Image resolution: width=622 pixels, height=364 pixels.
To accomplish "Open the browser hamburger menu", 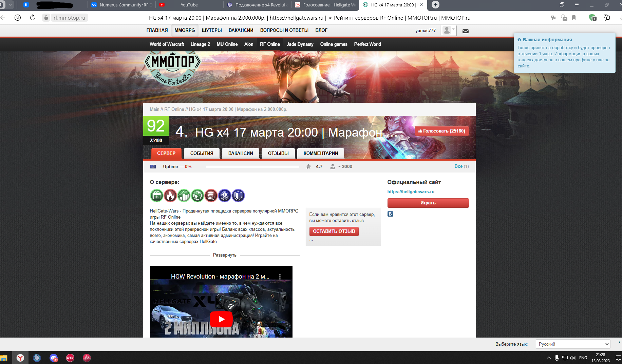I will (x=577, y=5).
